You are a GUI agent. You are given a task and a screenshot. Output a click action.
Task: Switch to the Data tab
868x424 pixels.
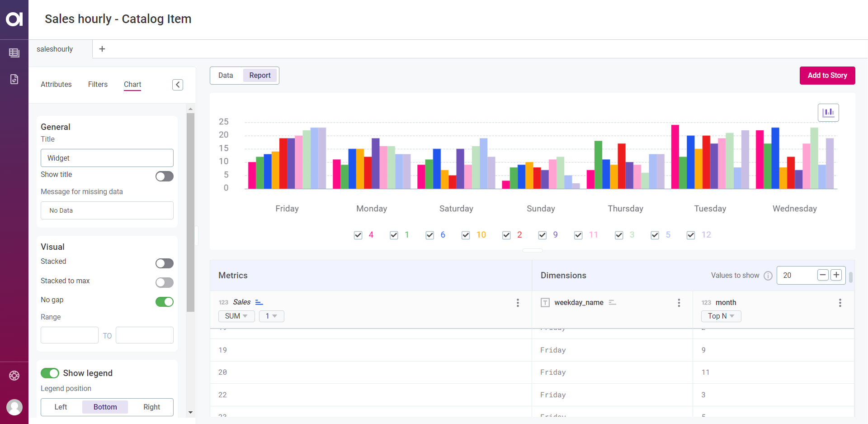(x=226, y=75)
